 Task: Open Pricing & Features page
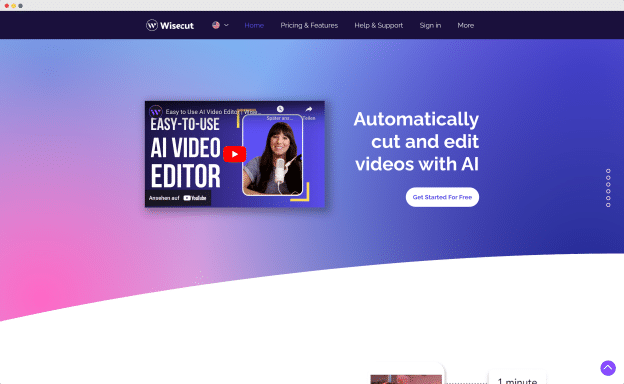pos(309,25)
